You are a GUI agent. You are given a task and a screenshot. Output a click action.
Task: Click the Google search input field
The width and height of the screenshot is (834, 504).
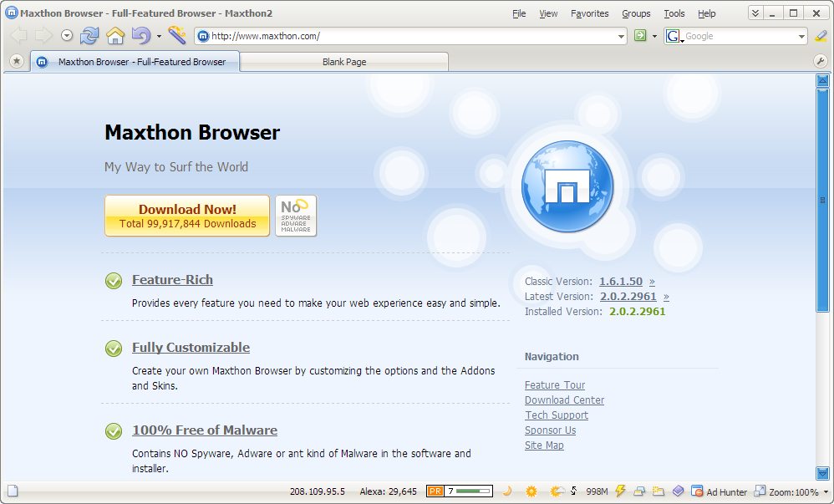point(735,36)
